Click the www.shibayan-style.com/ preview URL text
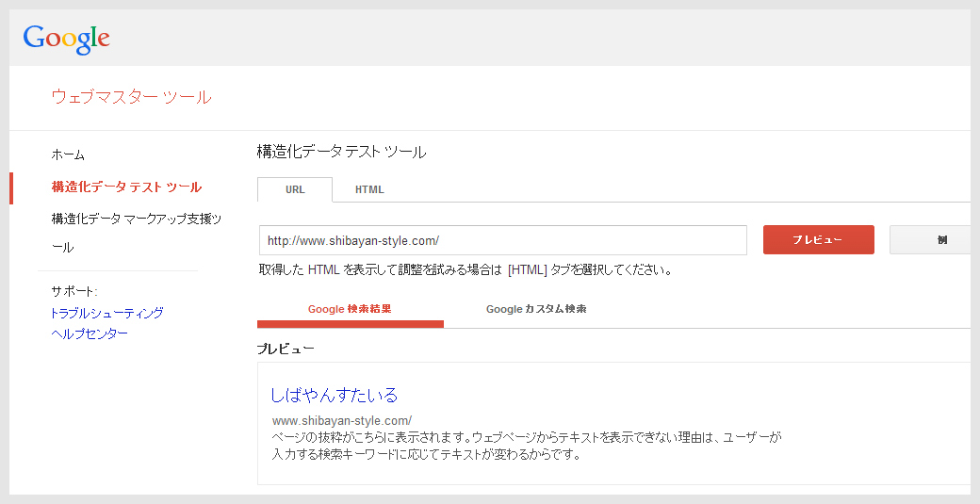This screenshot has height=504, width=980. pyautogui.click(x=342, y=420)
